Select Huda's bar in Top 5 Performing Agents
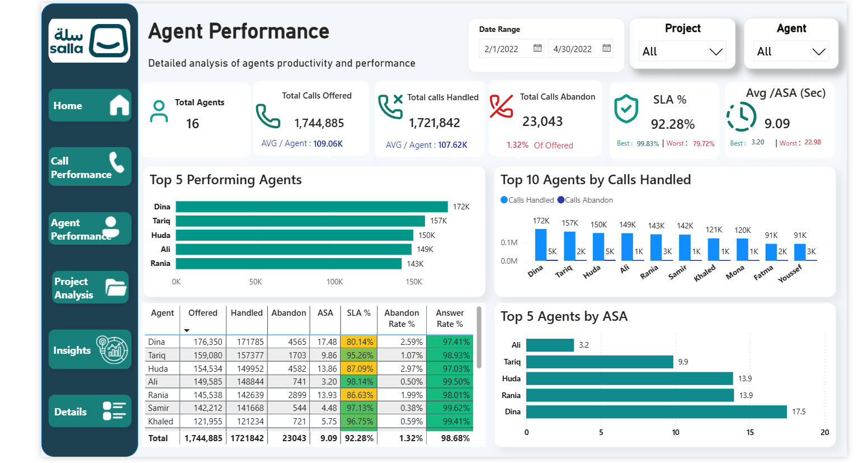 tap(294, 235)
